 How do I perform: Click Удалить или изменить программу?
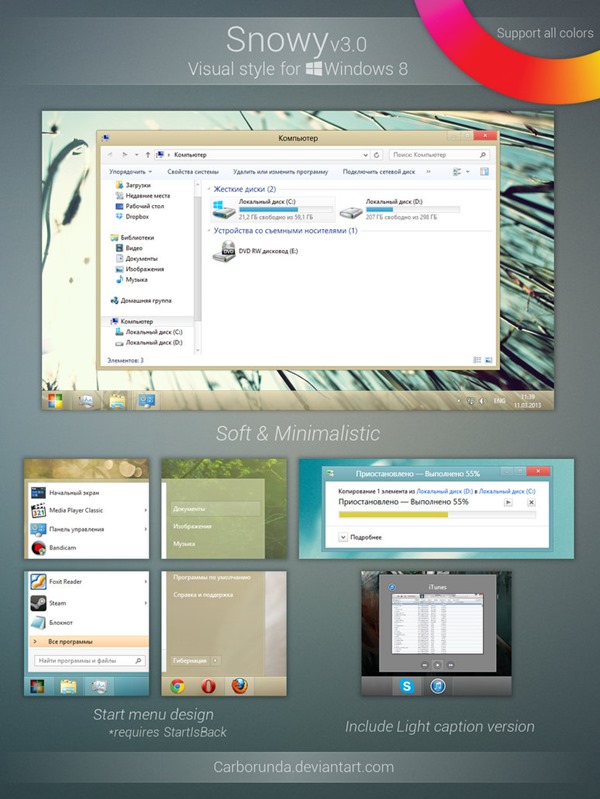(x=280, y=172)
